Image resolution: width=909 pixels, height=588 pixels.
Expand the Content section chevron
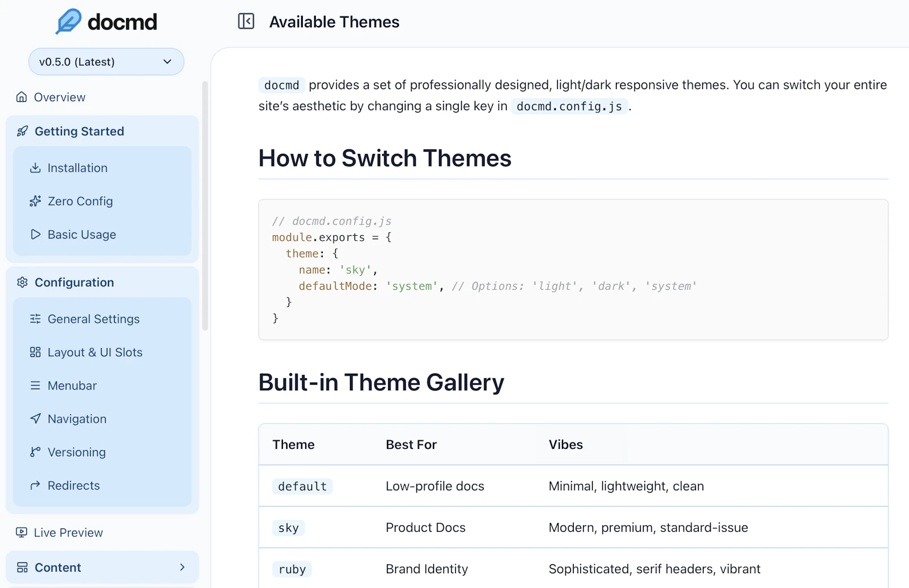coord(182,567)
